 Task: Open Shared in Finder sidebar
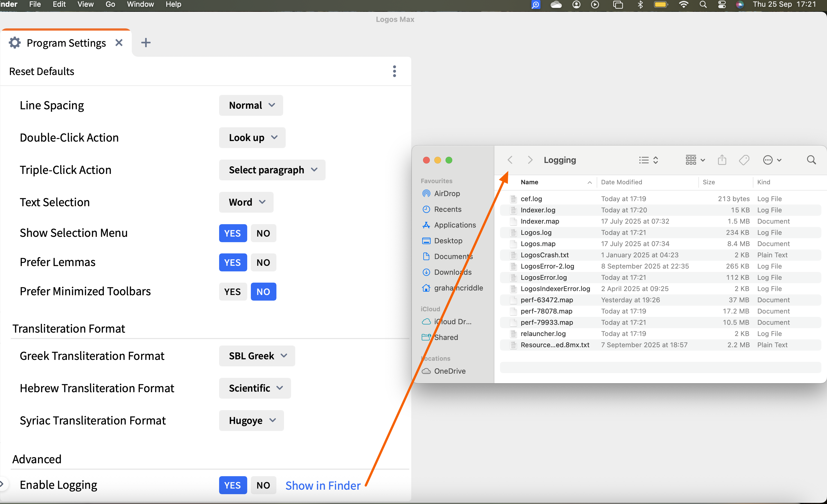(x=440, y=337)
